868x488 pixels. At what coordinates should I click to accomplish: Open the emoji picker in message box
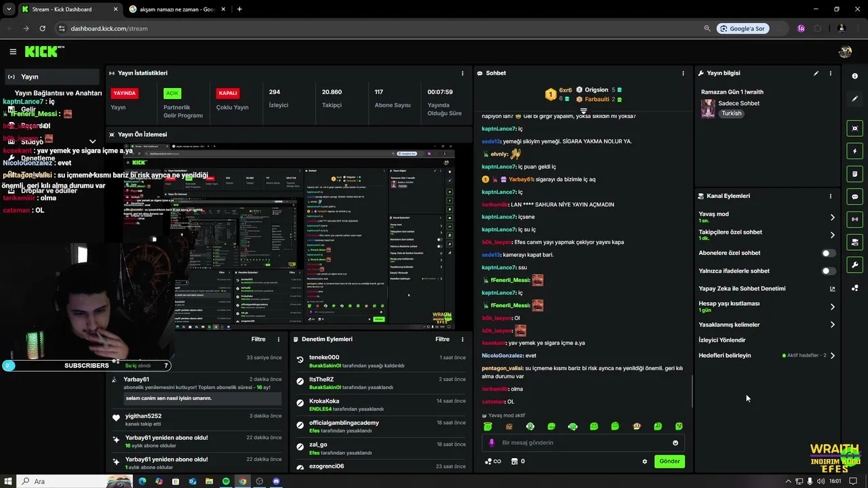coord(675,443)
